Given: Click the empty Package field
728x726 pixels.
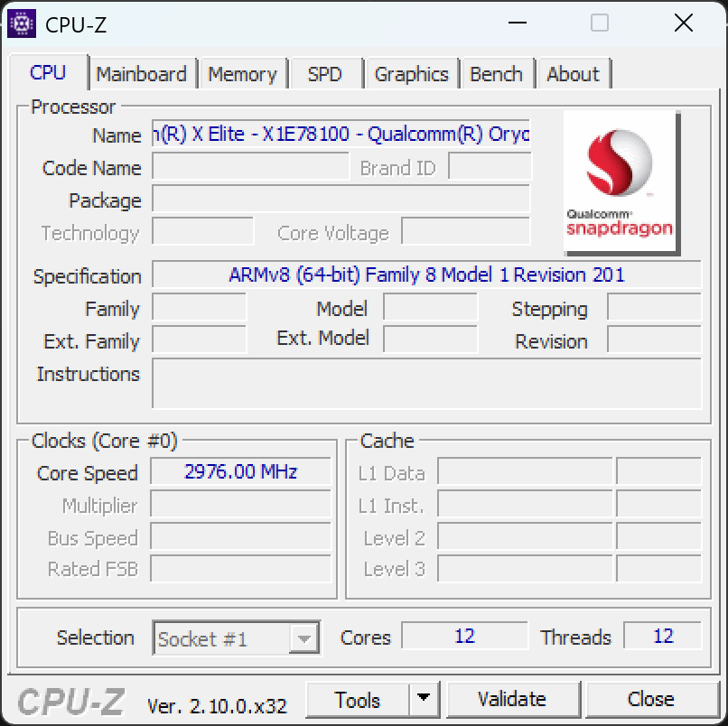Looking at the screenshot, I should [341, 200].
